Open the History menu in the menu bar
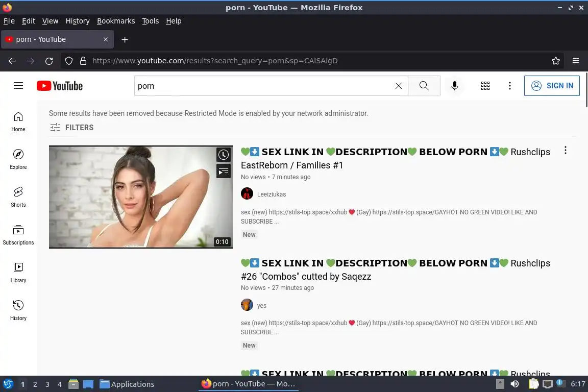 (x=78, y=21)
